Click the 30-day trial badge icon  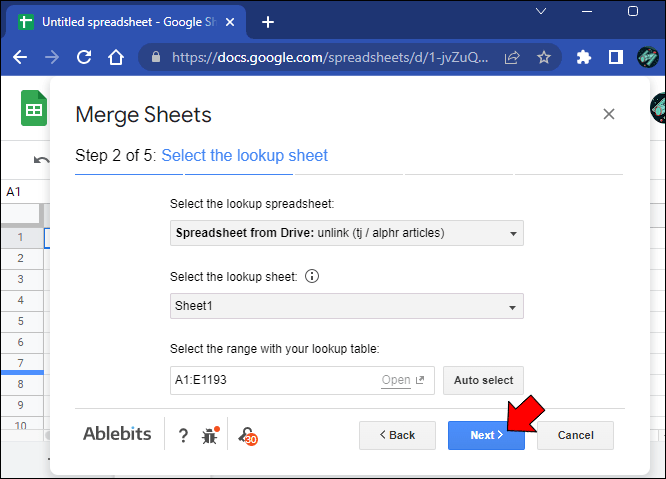tap(246, 435)
